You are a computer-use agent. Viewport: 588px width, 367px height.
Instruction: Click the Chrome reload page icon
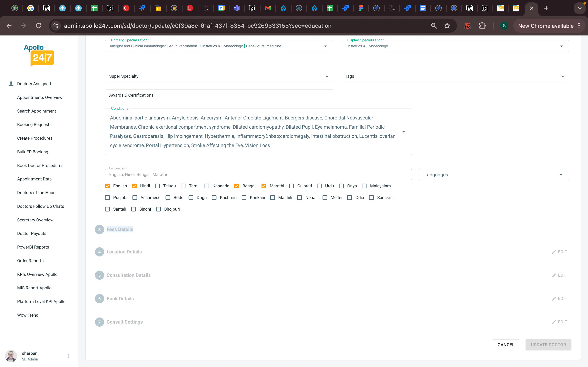(38, 26)
